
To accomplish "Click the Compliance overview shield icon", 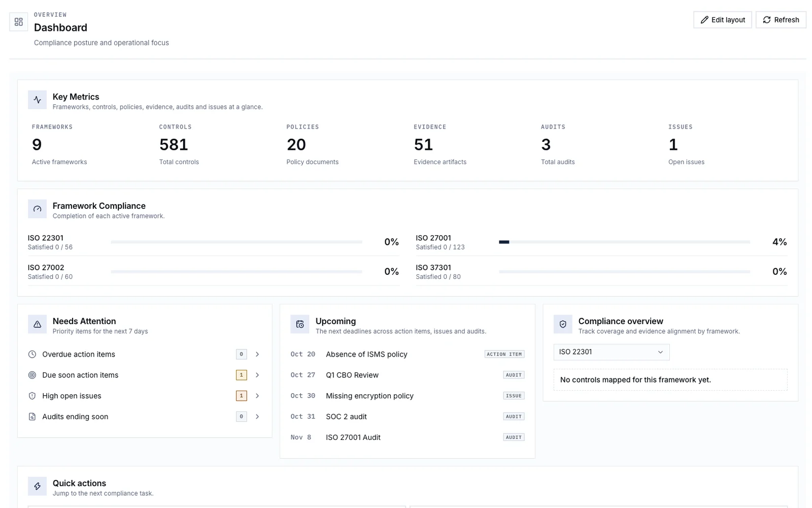I will click(x=563, y=324).
